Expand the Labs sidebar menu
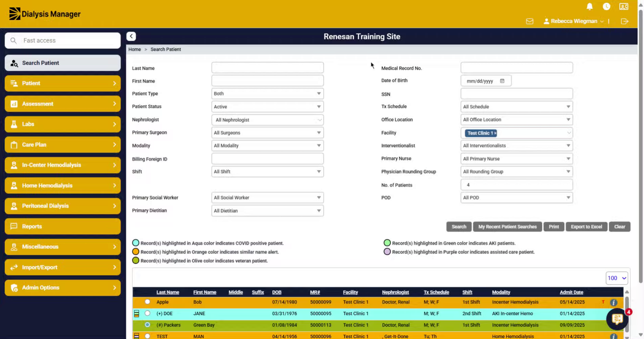Screen dimensions: 644x339 (63, 124)
